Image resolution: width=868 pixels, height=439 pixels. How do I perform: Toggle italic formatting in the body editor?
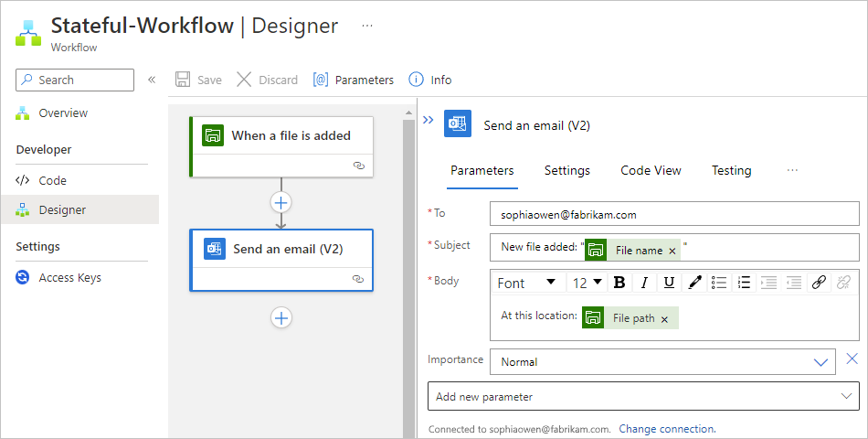pos(644,283)
